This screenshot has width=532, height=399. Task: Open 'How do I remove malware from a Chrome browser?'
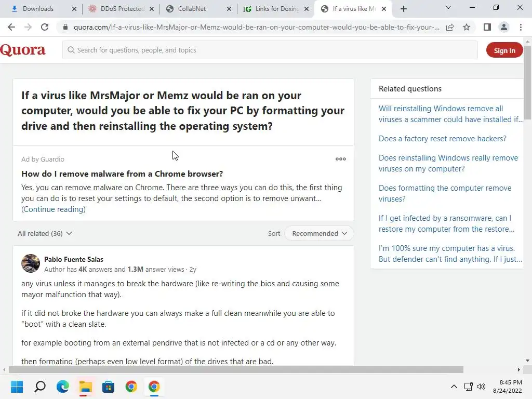pyautogui.click(x=122, y=174)
